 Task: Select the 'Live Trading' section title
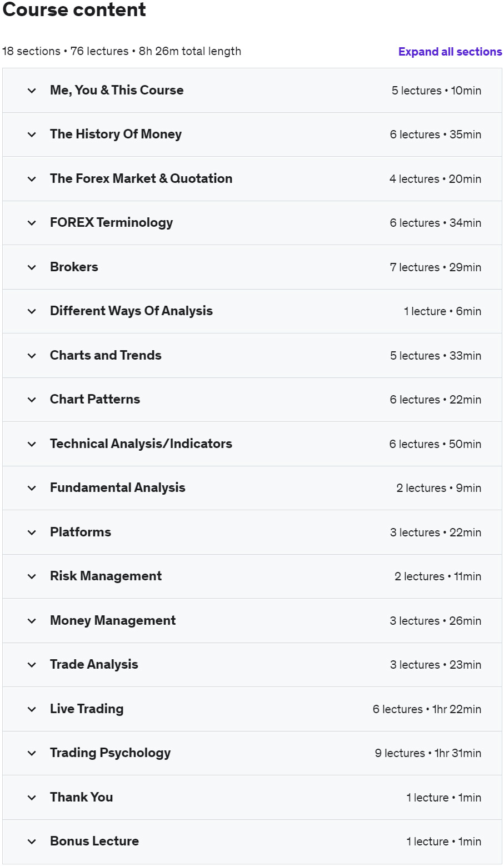tap(87, 709)
